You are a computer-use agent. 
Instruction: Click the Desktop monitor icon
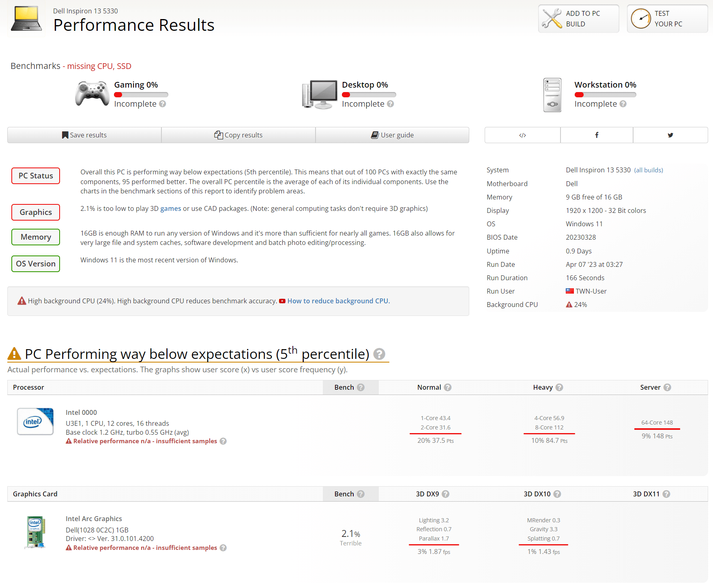(320, 94)
